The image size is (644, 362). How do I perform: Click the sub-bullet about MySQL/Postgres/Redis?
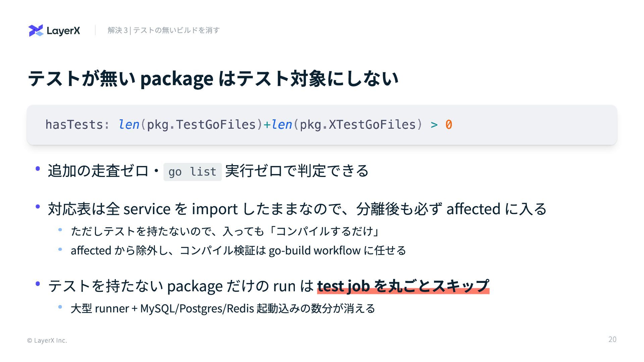coord(223,308)
